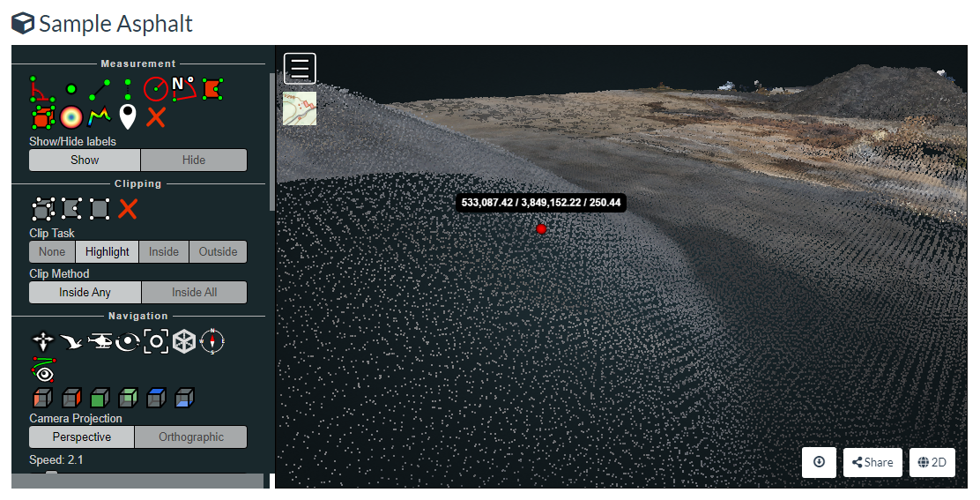Image resolution: width=980 pixels, height=500 pixels.
Task: Switch to back view light-green cube
Action: (128, 398)
